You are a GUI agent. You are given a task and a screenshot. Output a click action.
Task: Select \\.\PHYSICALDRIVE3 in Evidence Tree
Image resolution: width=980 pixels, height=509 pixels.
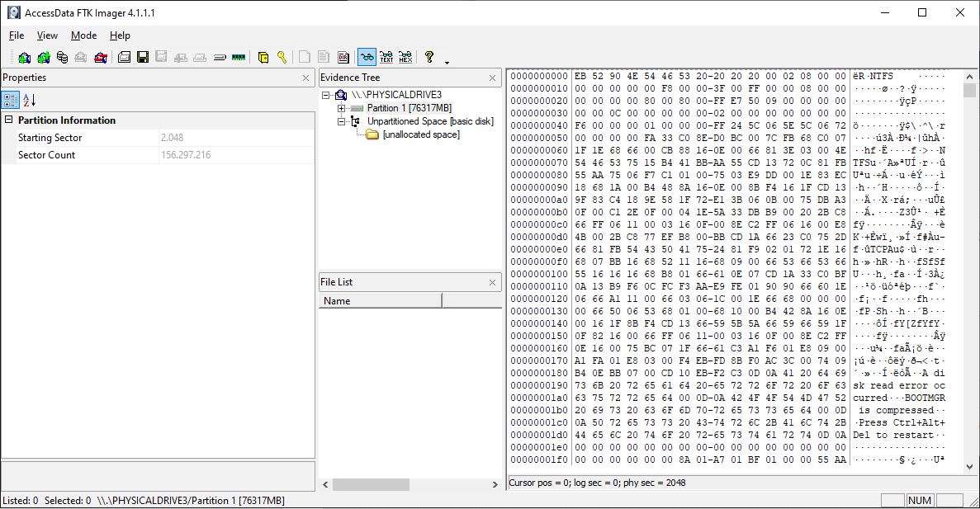(396, 95)
